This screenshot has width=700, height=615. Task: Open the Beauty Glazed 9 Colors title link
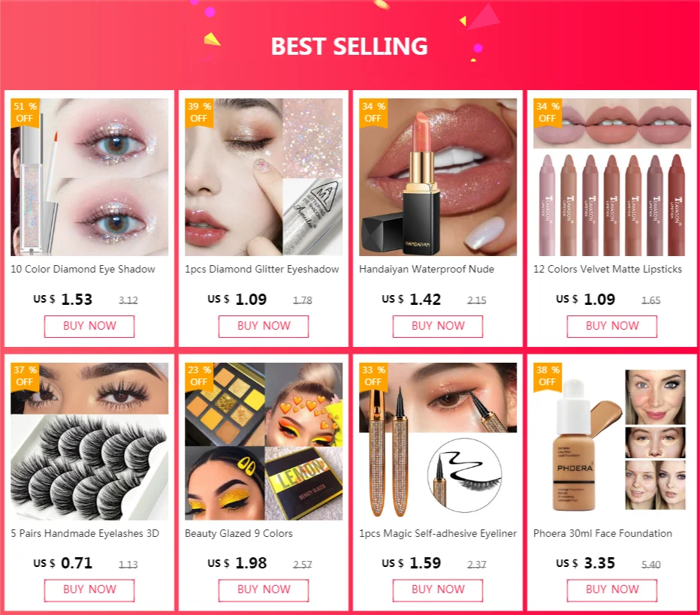click(x=239, y=533)
